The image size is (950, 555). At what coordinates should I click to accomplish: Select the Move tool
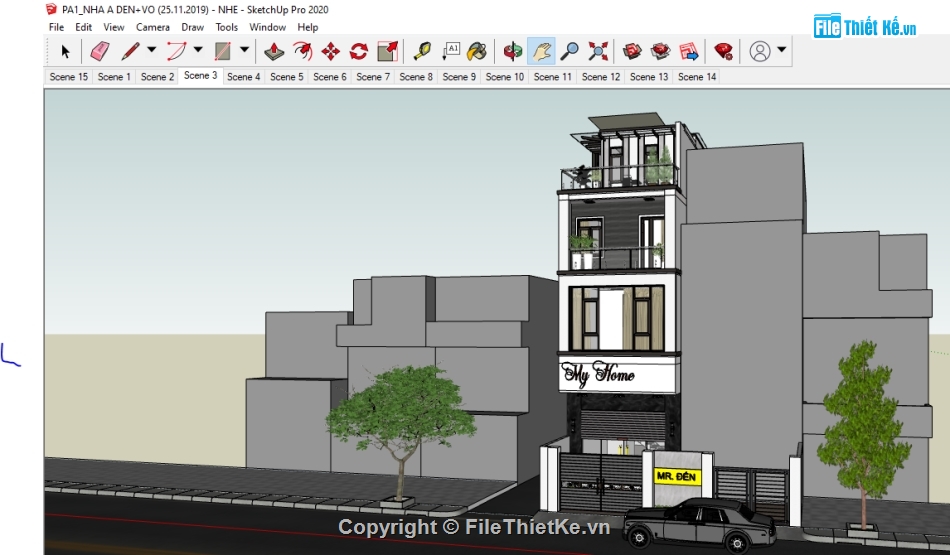(x=330, y=52)
